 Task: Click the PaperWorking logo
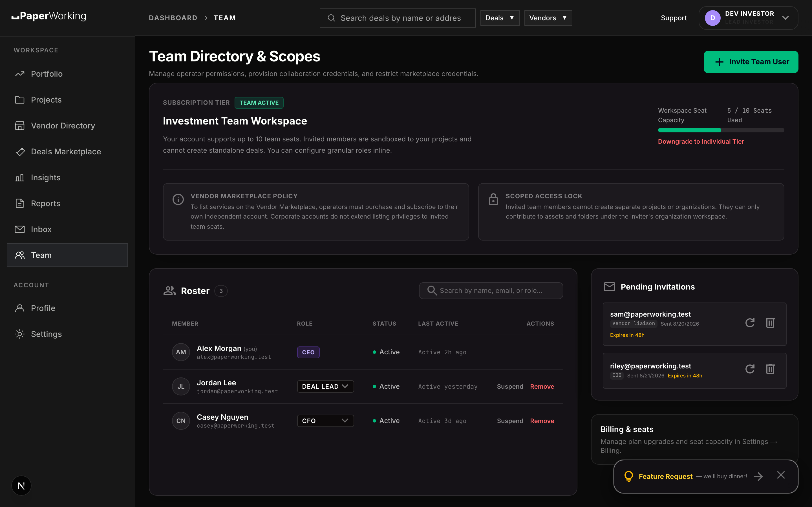tap(49, 16)
